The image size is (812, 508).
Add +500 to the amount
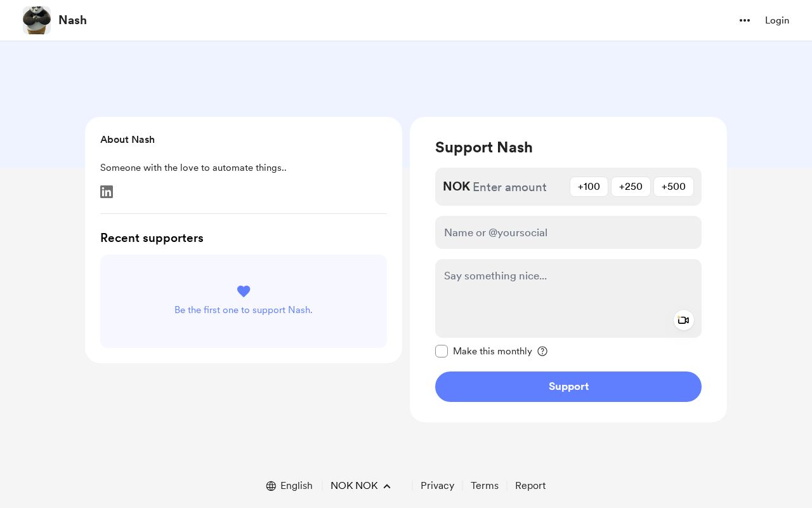click(x=673, y=187)
